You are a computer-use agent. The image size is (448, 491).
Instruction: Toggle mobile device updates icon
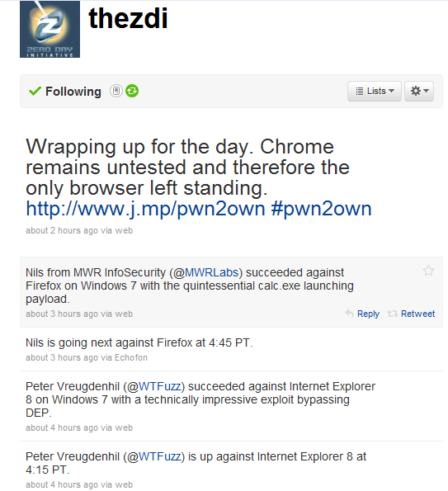point(116,91)
